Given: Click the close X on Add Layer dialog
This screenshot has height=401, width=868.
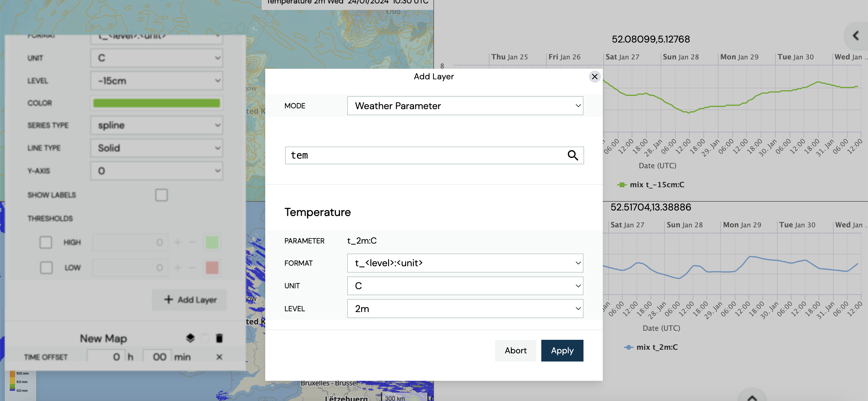Looking at the screenshot, I should click(595, 77).
